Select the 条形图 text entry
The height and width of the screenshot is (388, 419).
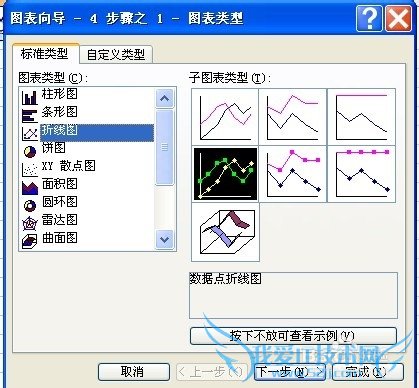point(60,112)
